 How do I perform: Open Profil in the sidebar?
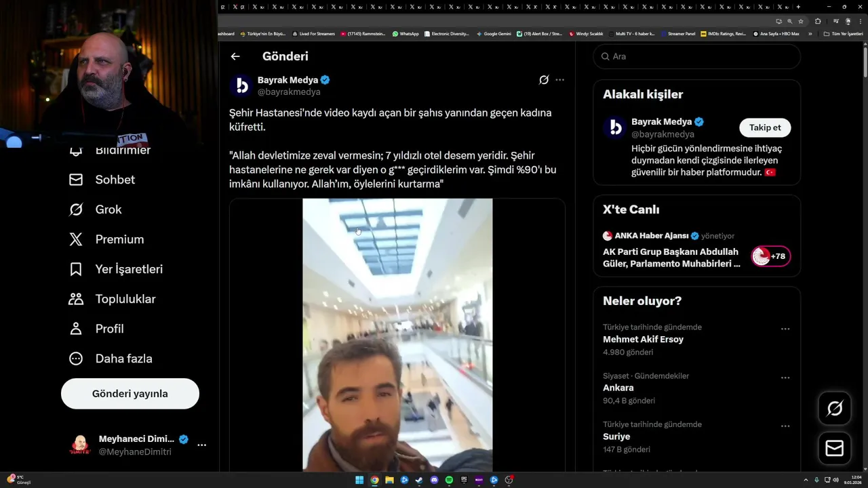pos(96,329)
